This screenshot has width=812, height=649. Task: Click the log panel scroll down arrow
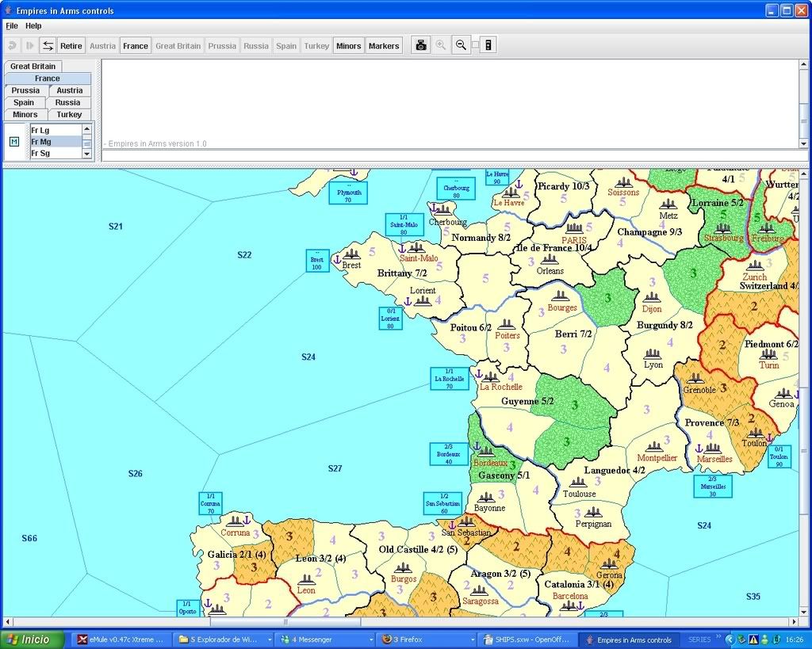coord(804,144)
